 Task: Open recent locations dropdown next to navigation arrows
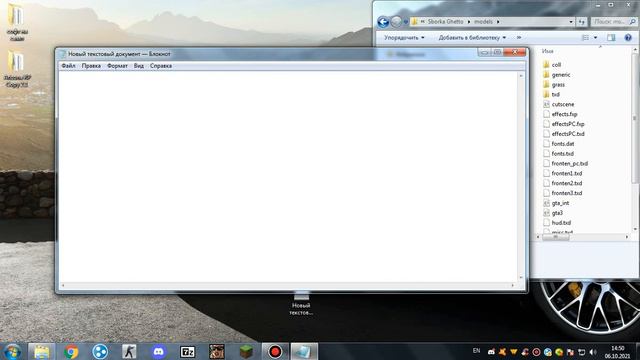[406, 22]
